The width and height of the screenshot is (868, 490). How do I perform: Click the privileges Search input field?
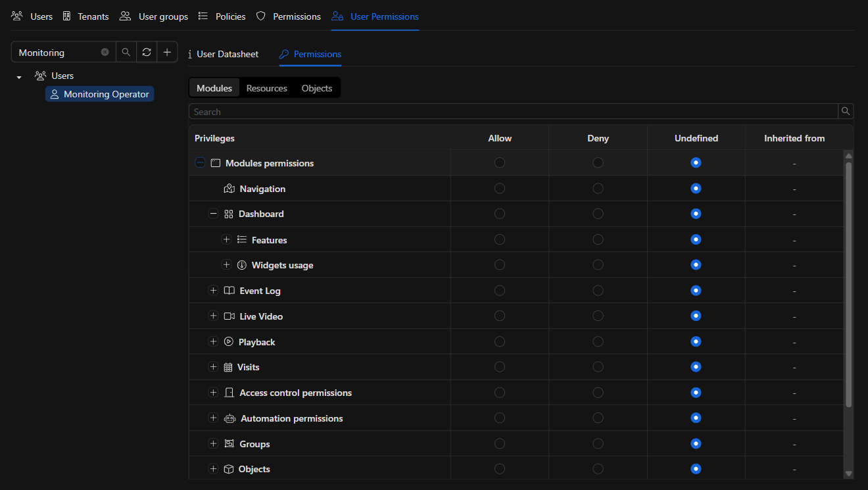(513, 111)
